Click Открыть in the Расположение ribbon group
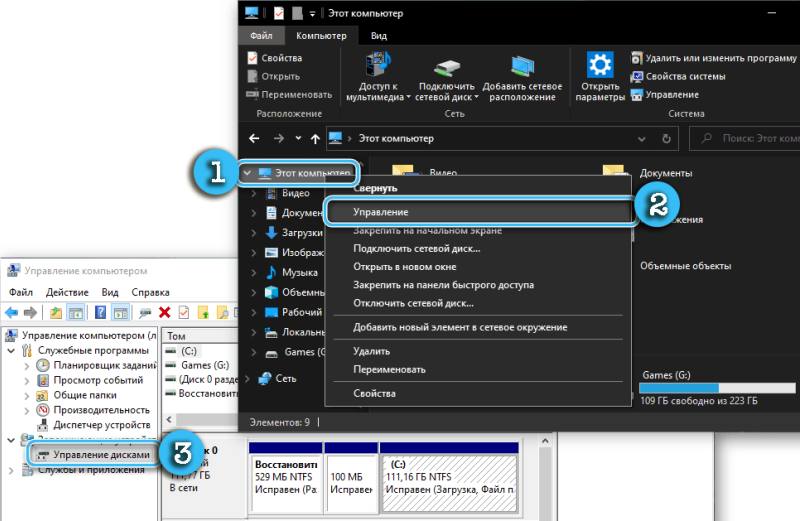 click(273, 76)
